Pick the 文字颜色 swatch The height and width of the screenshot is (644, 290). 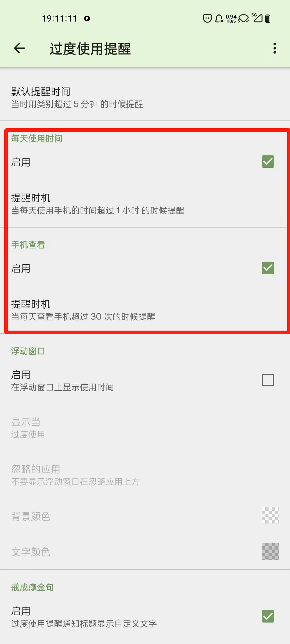click(270, 551)
